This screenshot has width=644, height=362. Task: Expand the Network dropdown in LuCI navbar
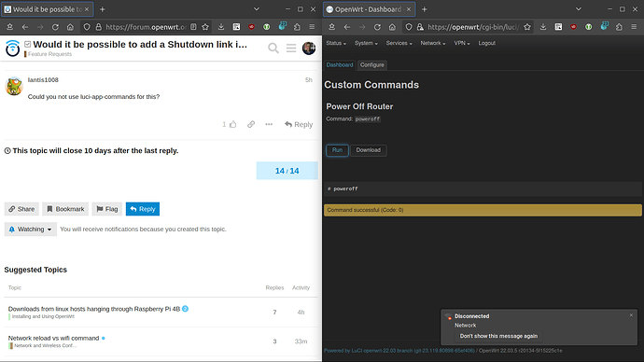(x=433, y=43)
